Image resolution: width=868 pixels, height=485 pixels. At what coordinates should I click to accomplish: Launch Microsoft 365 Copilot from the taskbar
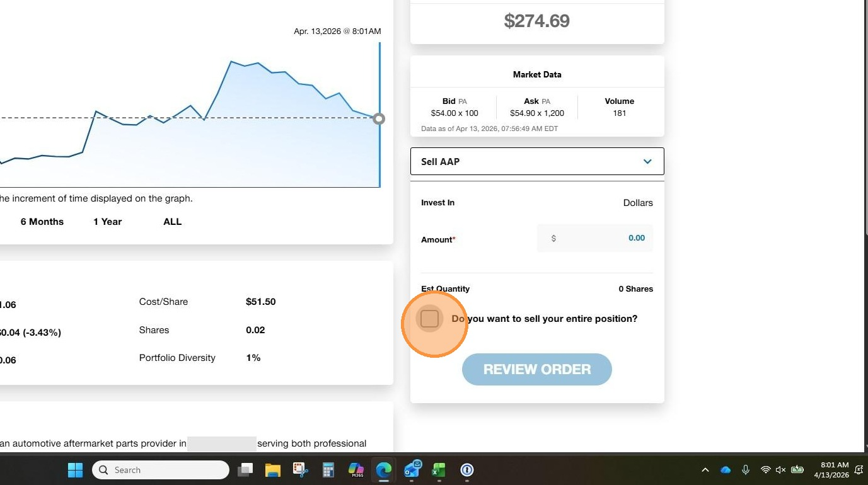point(356,470)
